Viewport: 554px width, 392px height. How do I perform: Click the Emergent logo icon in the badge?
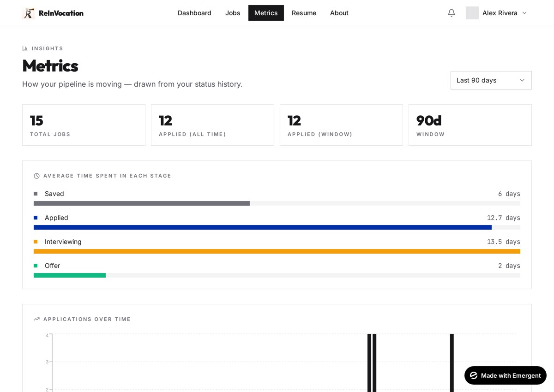(x=474, y=375)
